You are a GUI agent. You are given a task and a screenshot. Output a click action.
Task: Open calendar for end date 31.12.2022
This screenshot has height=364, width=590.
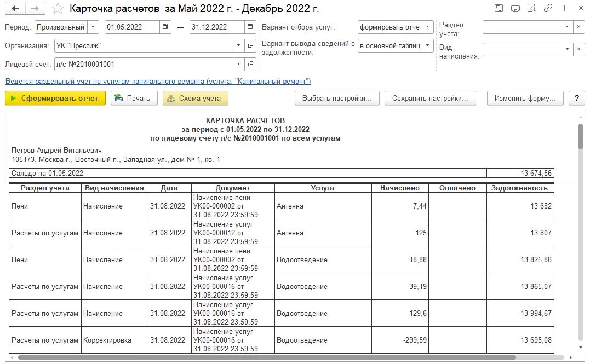(x=250, y=27)
